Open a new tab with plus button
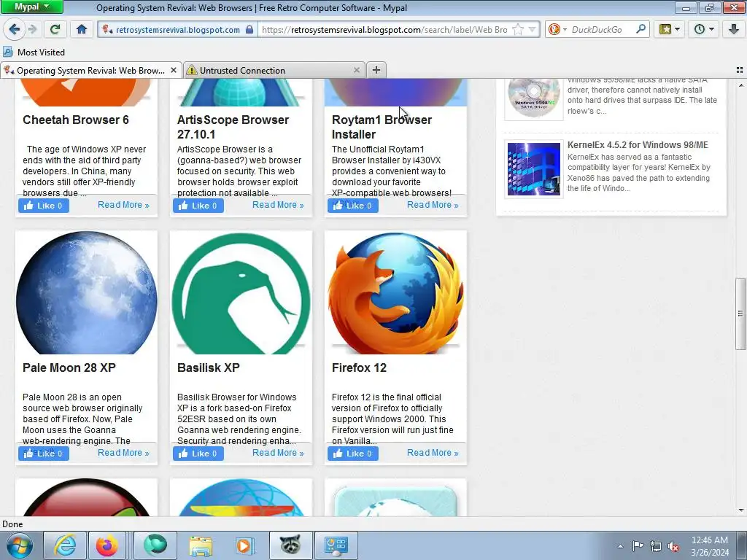The height and width of the screenshot is (560, 747). pos(376,70)
